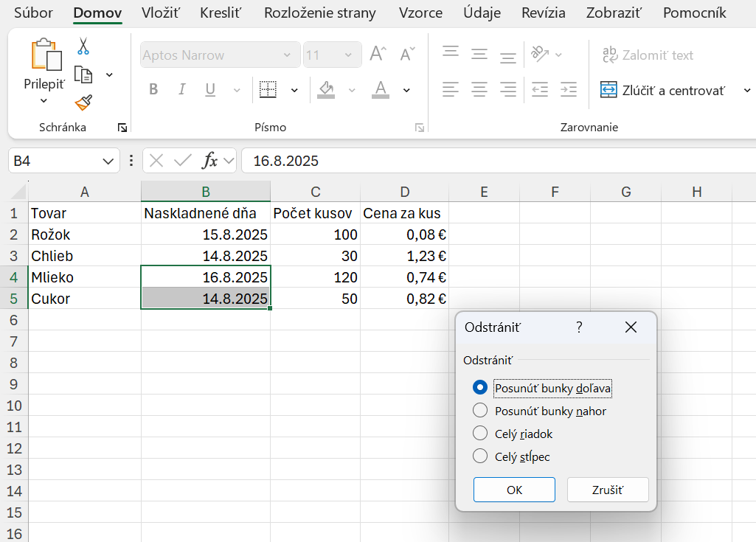The width and height of the screenshot is (756, 542).
Task: Open Schránka clipboard dialog launcher
Action: 122,128
